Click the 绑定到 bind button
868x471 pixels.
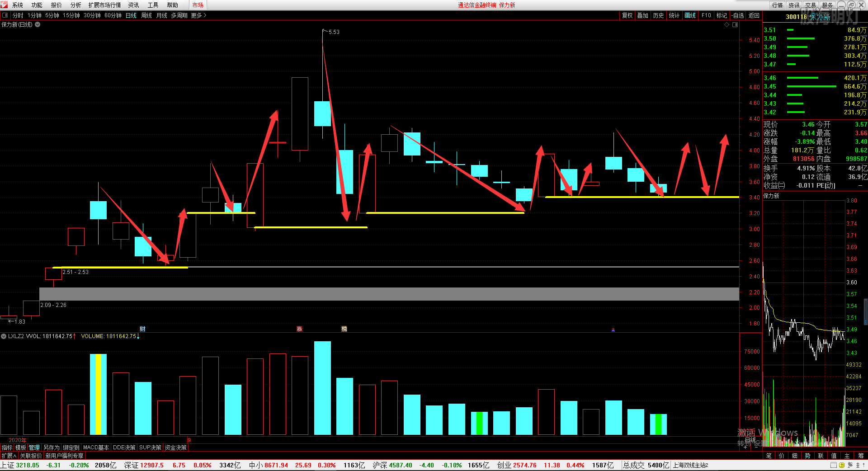click(x=71, y=447)
